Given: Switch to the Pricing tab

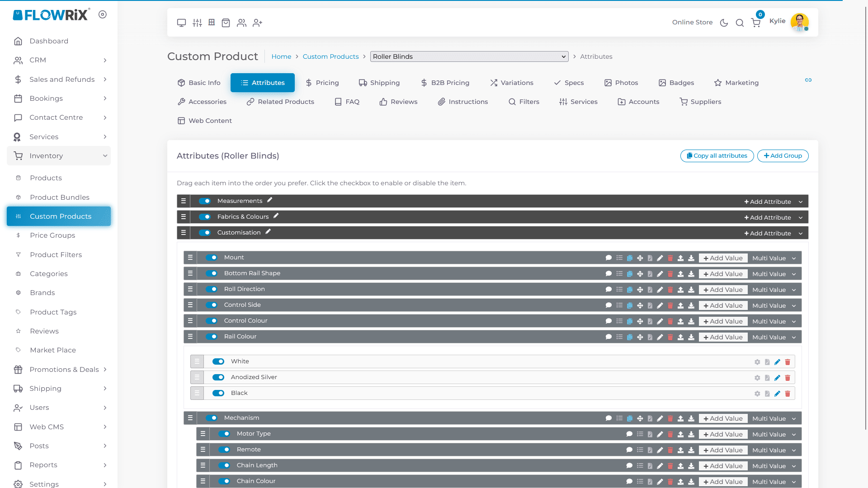Looking at the screenshot, I should [322, 83].
